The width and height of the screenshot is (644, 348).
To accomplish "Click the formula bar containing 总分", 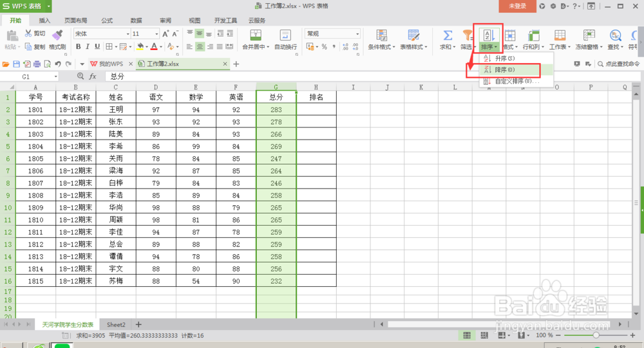I will pyautogui.click(x=370, y=77).
